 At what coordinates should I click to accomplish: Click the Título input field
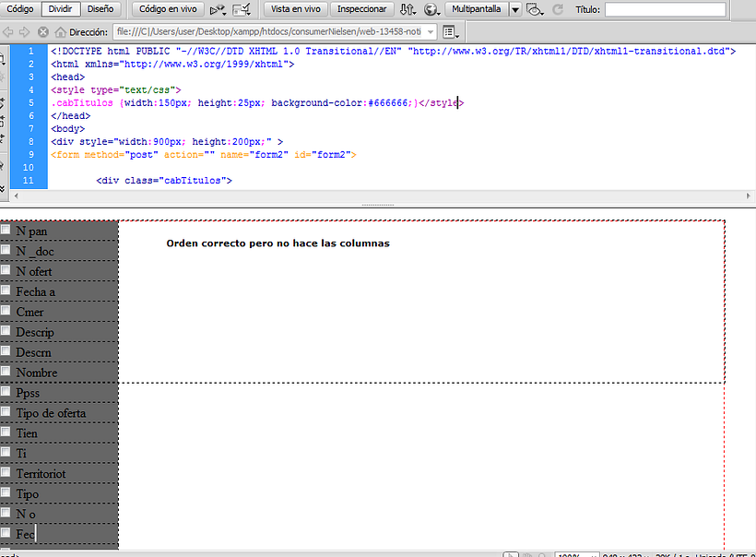pyautogui.click(x=666, y=9)
